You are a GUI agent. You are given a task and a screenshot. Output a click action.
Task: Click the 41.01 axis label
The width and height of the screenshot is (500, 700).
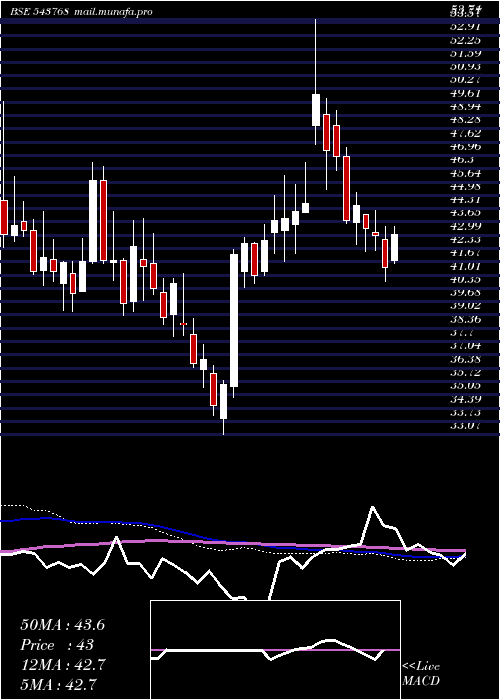click(466, 266)
